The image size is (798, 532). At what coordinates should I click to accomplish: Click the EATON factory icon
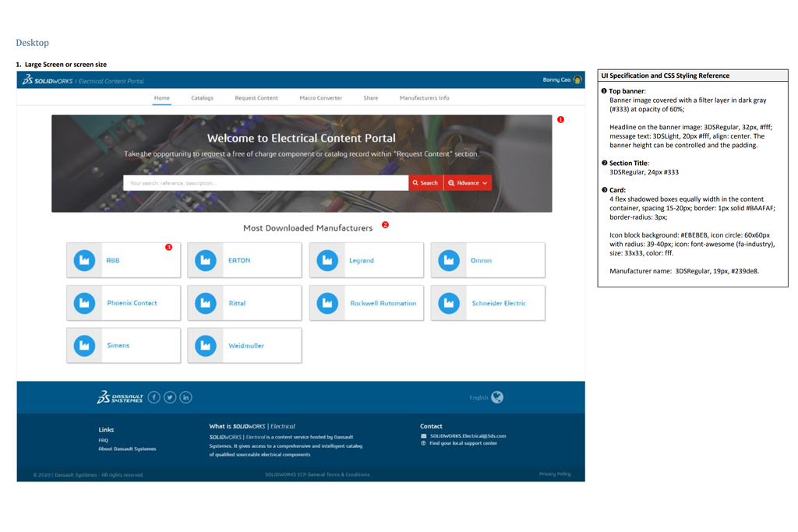(206, 260)
